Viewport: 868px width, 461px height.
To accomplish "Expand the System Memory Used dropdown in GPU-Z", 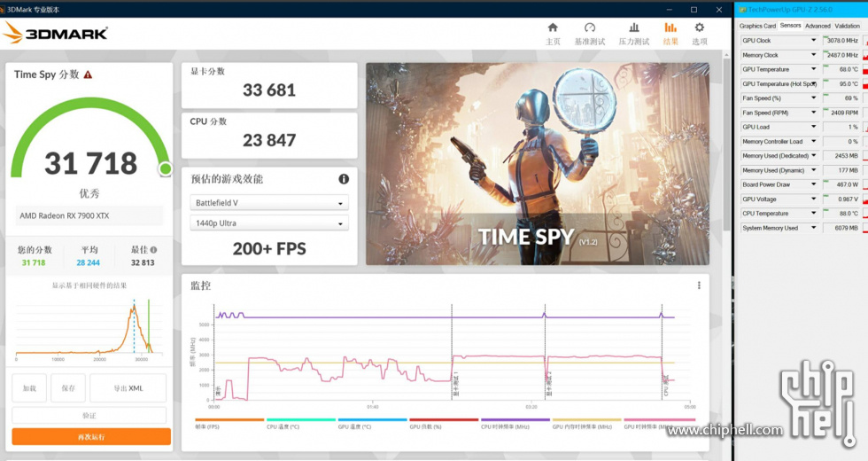I will [813, 228].
